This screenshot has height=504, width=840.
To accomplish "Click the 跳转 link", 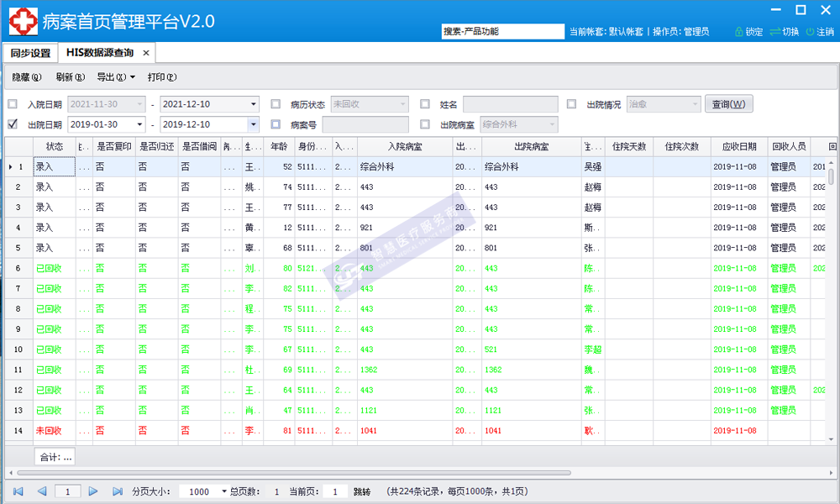I will click(x=361, y=491).
